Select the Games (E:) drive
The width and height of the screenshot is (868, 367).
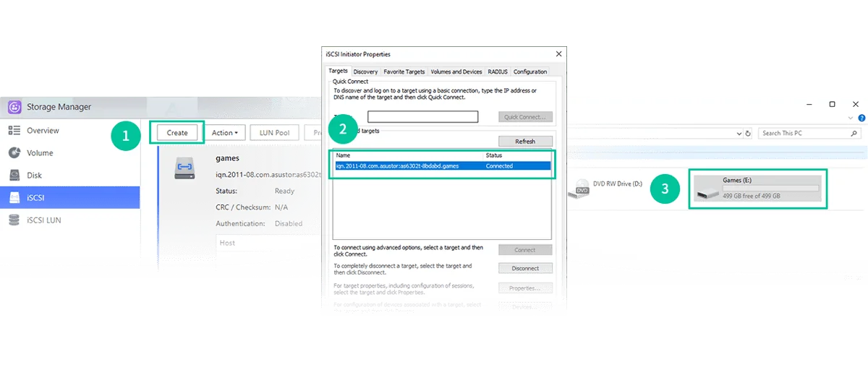757,189
